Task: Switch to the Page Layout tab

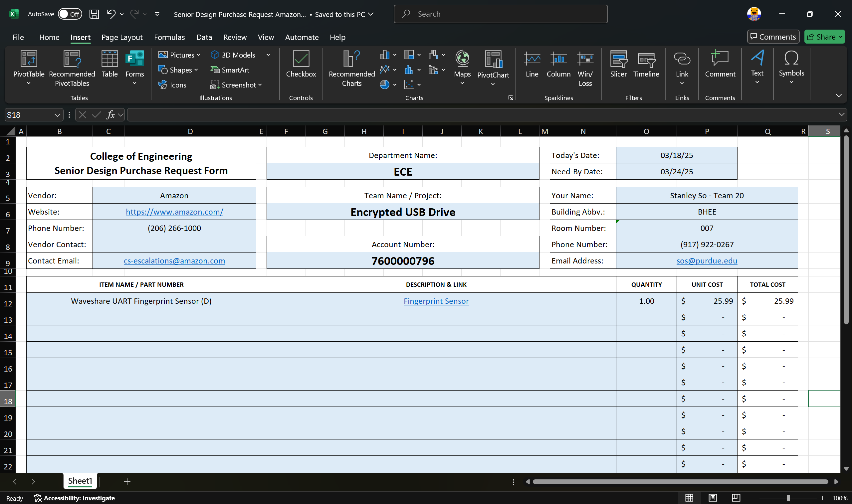Action: (x=121, y=37)
